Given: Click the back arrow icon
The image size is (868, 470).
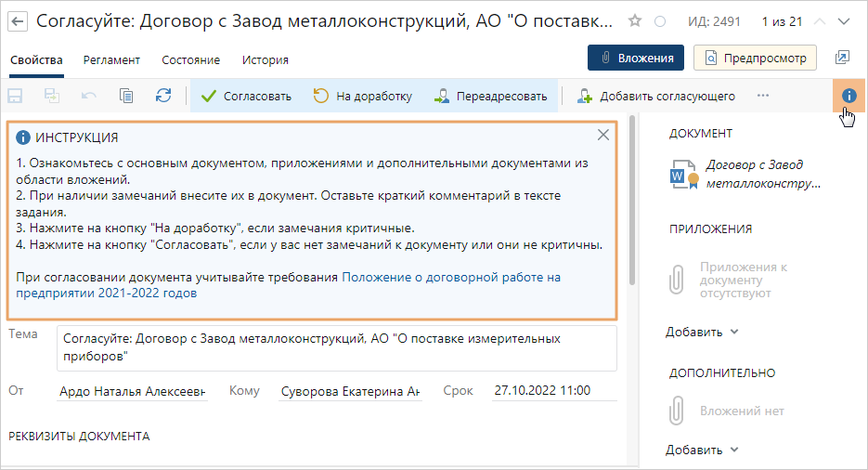Looking at the screenshot, I should 18,20.
